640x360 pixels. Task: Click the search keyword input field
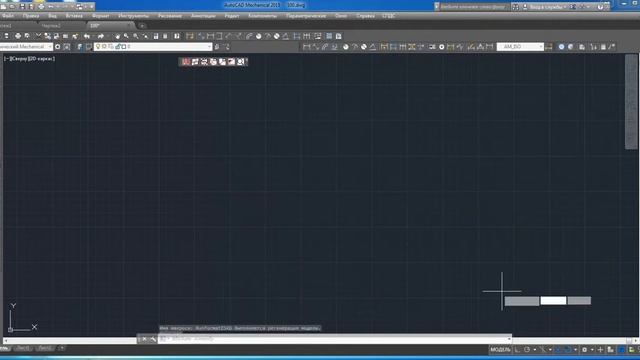(473, 7)
